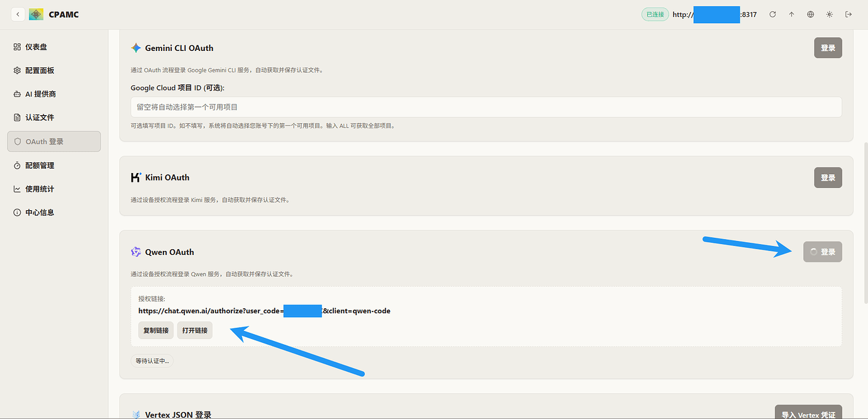The height and width of the screenshot is (419, 868).
Task: Click the CPAMC title text
Action: tap(64, 14)
